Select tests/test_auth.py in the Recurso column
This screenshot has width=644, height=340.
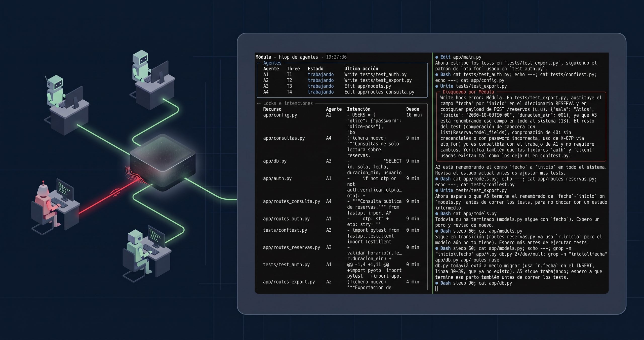[x=286, y=265]
